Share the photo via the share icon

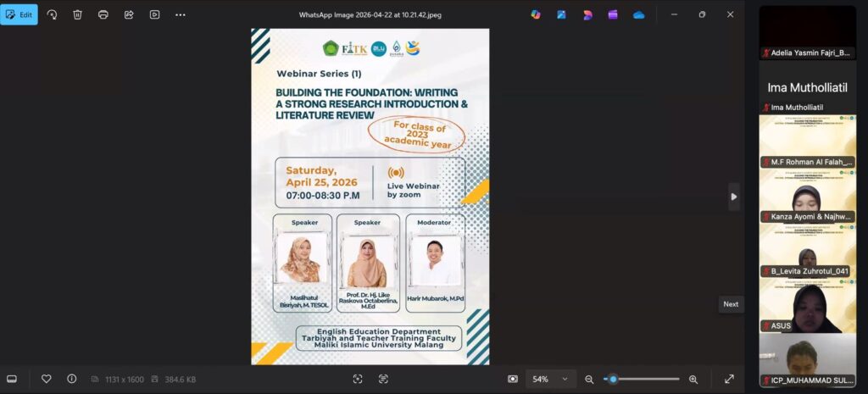click(x=129, y=14)
